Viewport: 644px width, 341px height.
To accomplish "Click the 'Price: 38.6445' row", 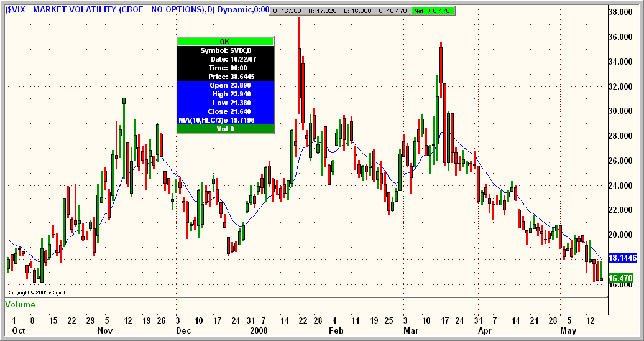I will tap(225, 77).
